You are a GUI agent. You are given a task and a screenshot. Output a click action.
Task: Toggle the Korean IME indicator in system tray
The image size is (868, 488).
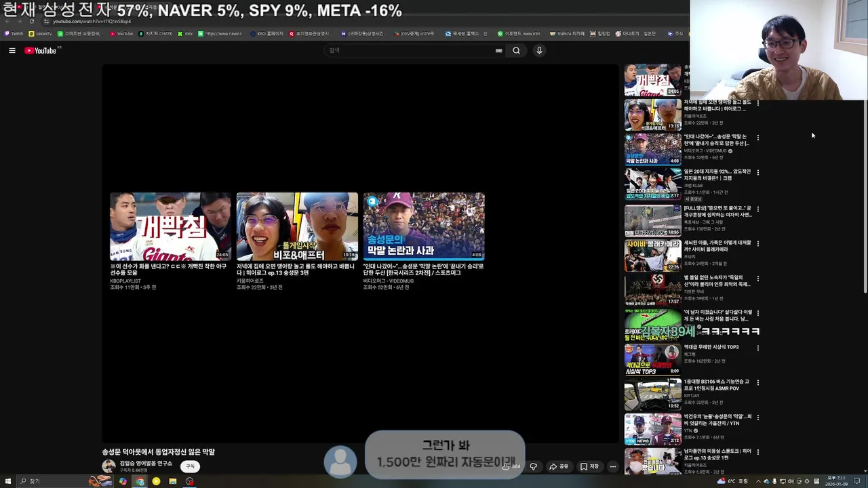point(816,481)
